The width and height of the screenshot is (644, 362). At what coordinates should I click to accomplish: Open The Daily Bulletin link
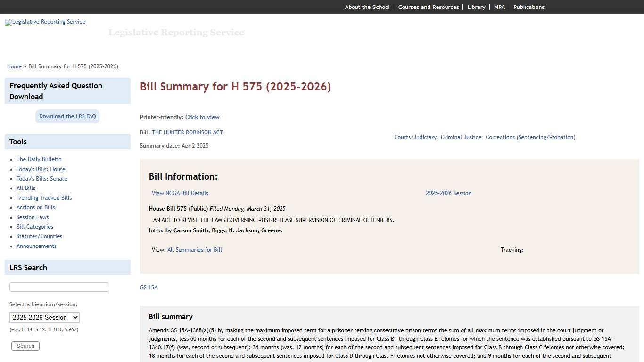[x=39, y=159]
